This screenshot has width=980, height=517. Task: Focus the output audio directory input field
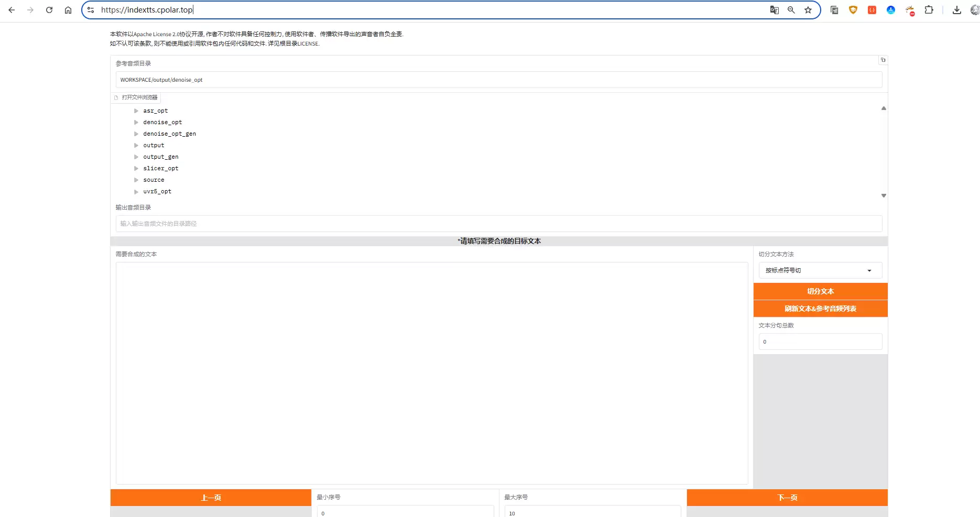tap(498, 224)
